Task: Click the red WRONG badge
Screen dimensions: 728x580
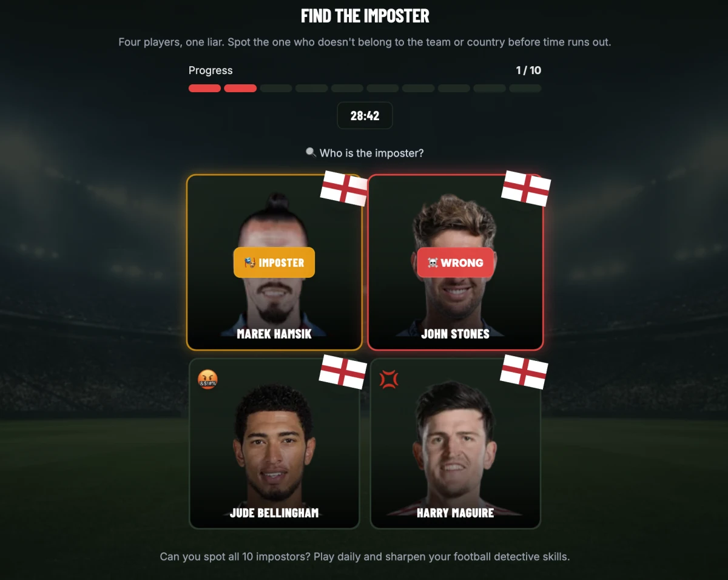Action: point(456,263)
